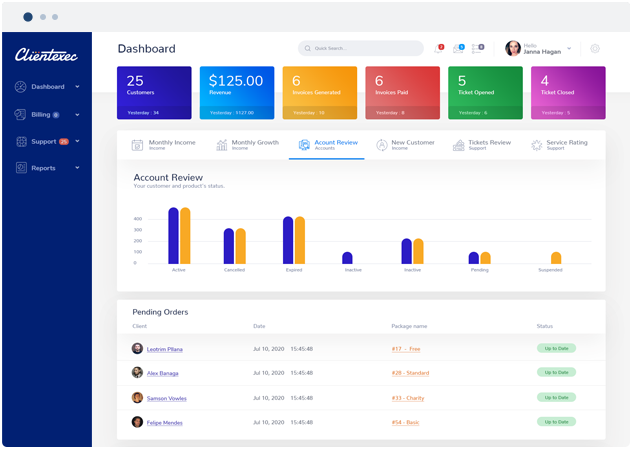Viewport: 632px width, 449px height.
Task: Click the Reports sidebar icon
Action: tap(21, 168)
